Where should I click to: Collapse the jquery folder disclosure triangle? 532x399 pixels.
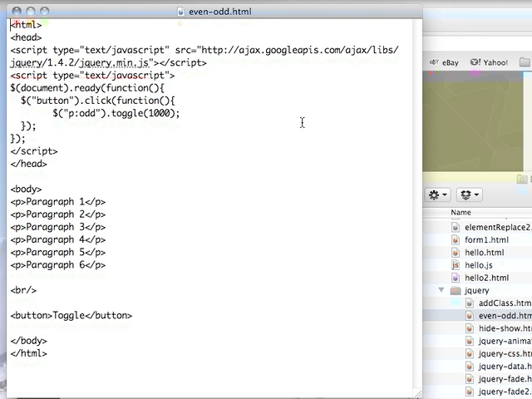click(441, 290)
